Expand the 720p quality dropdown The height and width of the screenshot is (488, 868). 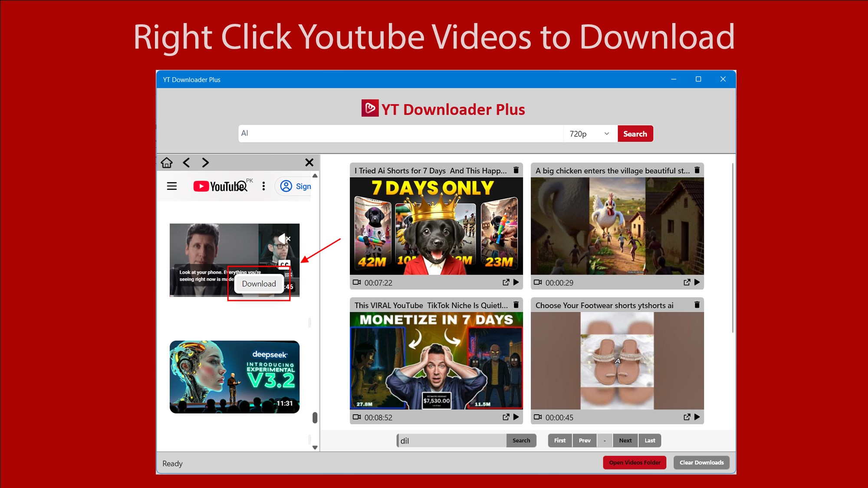pos(590,134)
